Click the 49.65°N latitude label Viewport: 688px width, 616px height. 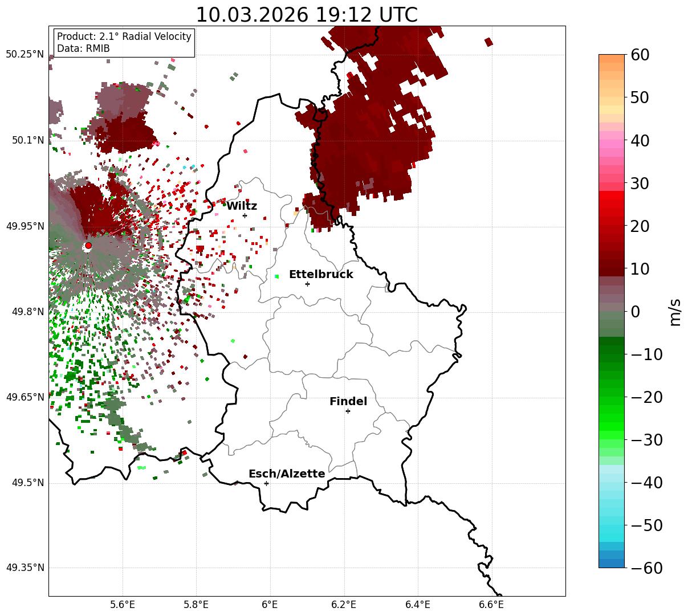tap(25, 397)
